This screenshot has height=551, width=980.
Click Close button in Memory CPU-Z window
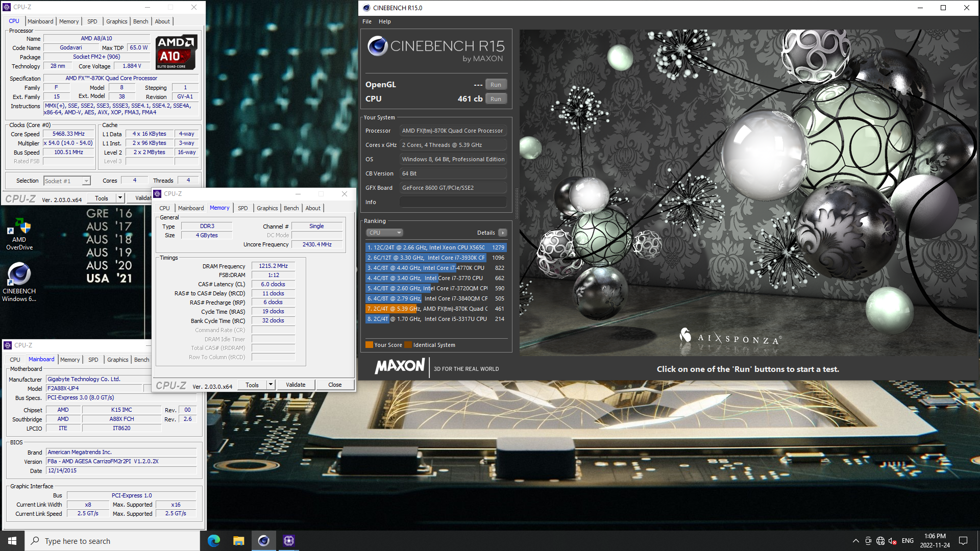335,385
